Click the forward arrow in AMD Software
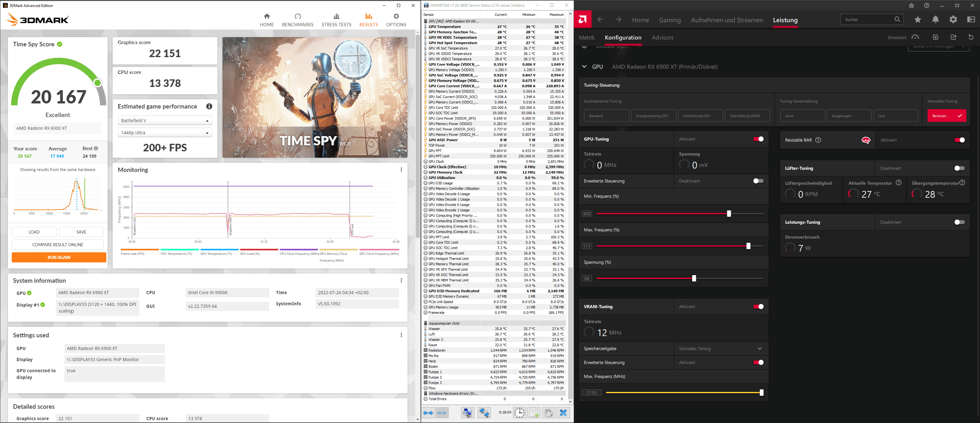 pos(618,19)
